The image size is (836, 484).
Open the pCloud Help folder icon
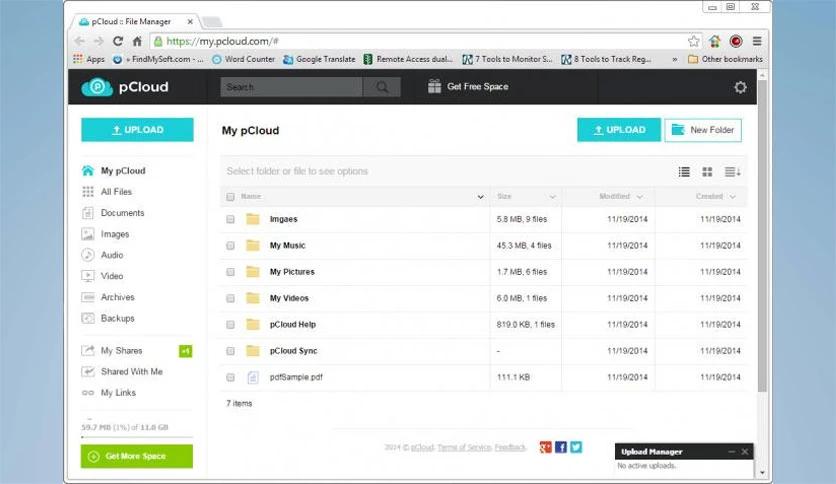(x=253, y=324)
